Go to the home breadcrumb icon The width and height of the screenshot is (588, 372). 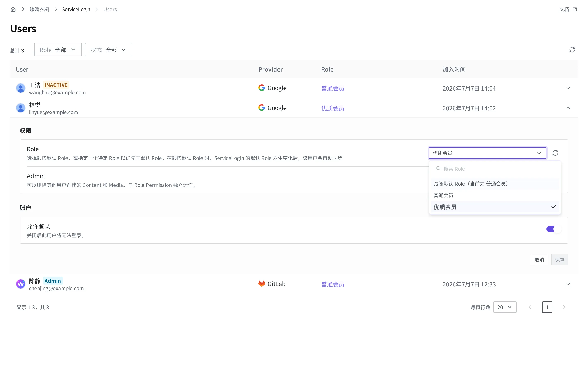[13, 9]
